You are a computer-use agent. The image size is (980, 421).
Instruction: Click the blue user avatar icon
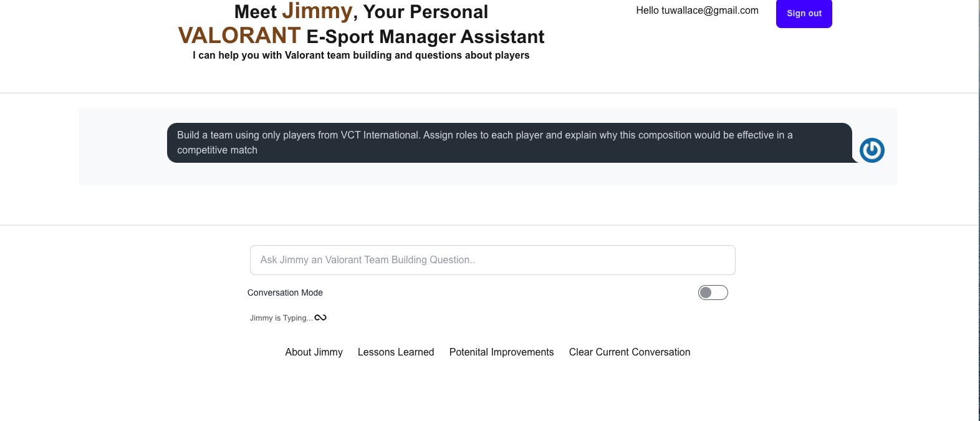[872, 150]
